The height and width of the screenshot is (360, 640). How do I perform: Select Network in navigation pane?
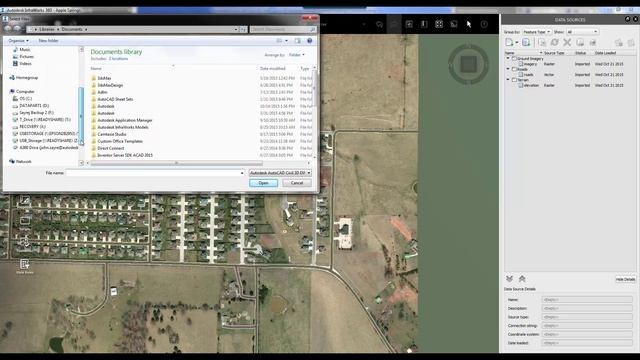20,162
